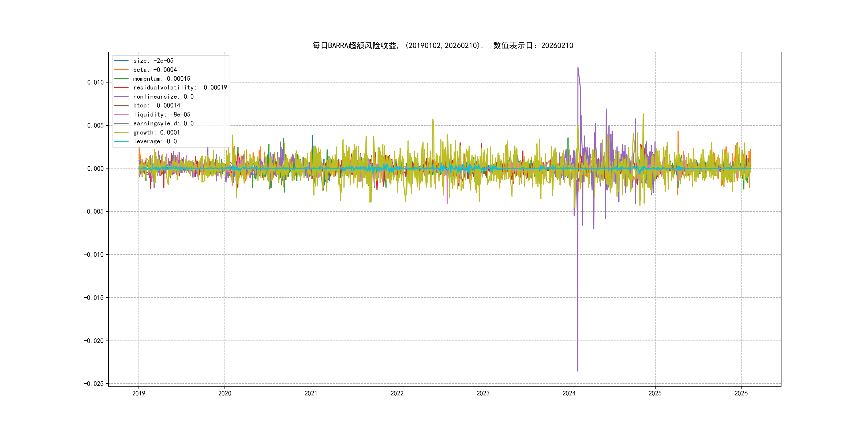Viewport: 868px width, 434px height.
Task: Click the bottom of the purple 2024 spike
Action: (578, 370)
